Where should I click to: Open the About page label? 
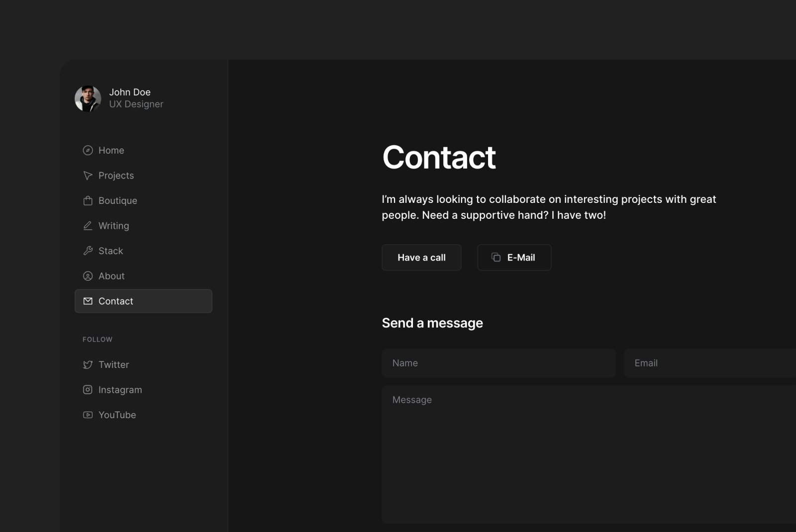[x=111, y=276]
